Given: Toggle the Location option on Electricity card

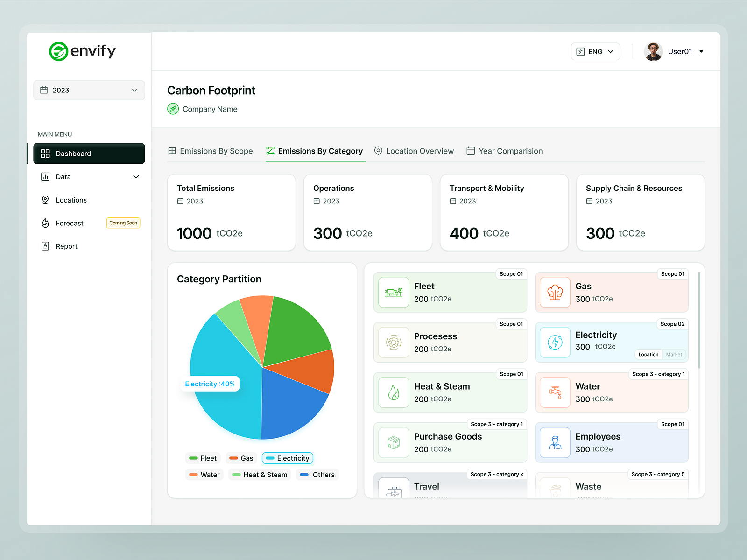Looking at the screenshot, I should tap(648, 354).
